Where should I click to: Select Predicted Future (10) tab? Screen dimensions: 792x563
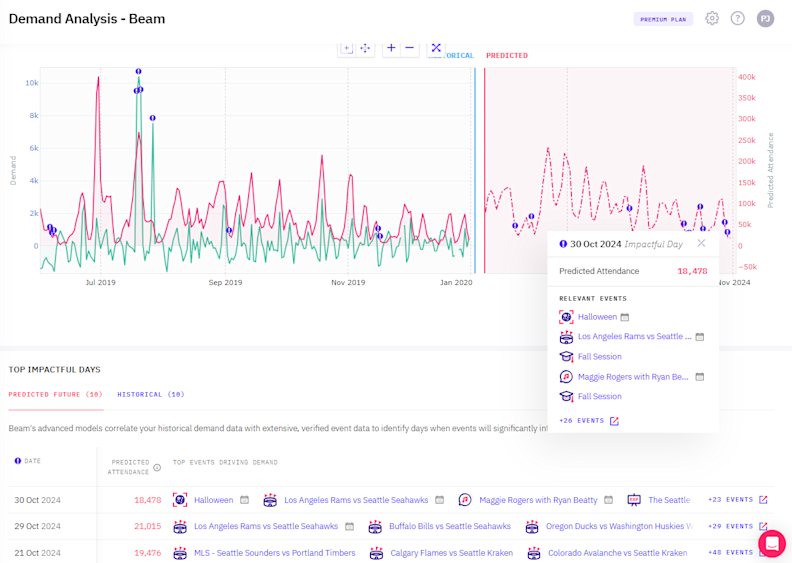[55, 394]
